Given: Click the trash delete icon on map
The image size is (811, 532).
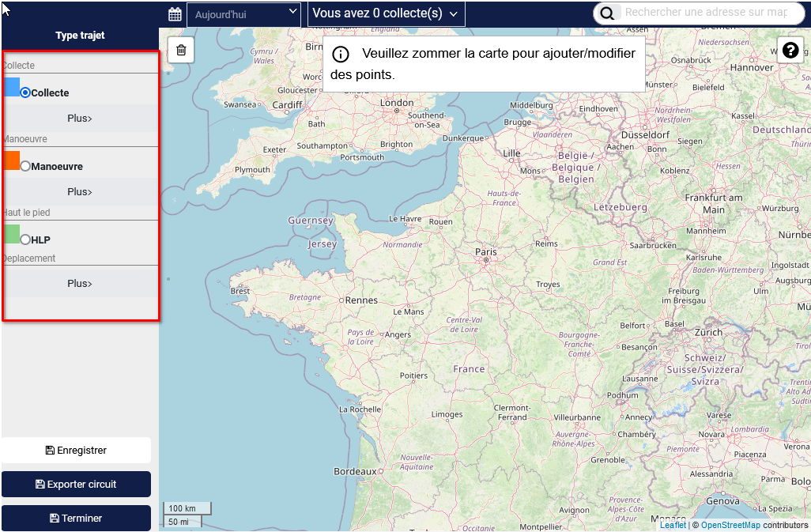Looking at the screenshot, I should pos(181,51).
